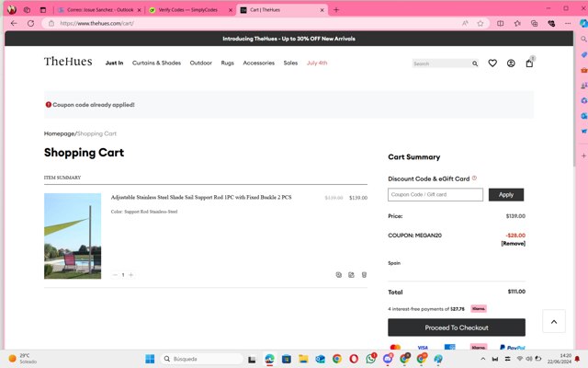Open the Just In menu
588x368 pixels.
(x=114, y=63)
